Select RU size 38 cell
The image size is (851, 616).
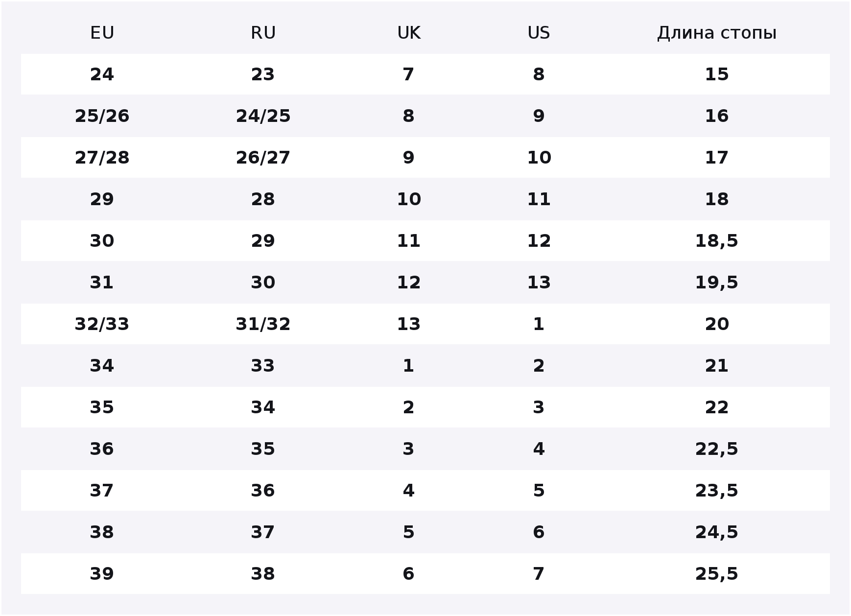263,574
